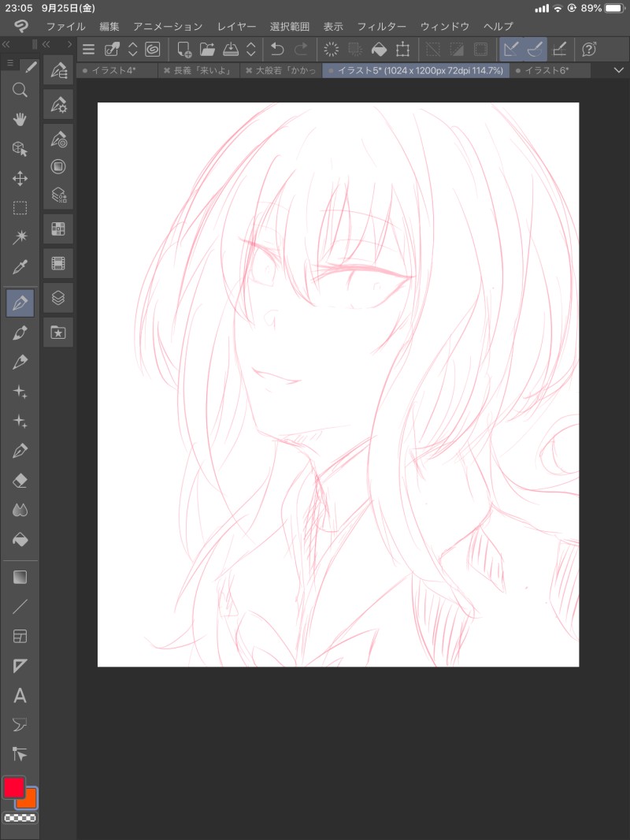
Task: Open the Brush Size palette
Action: (57, 139)
